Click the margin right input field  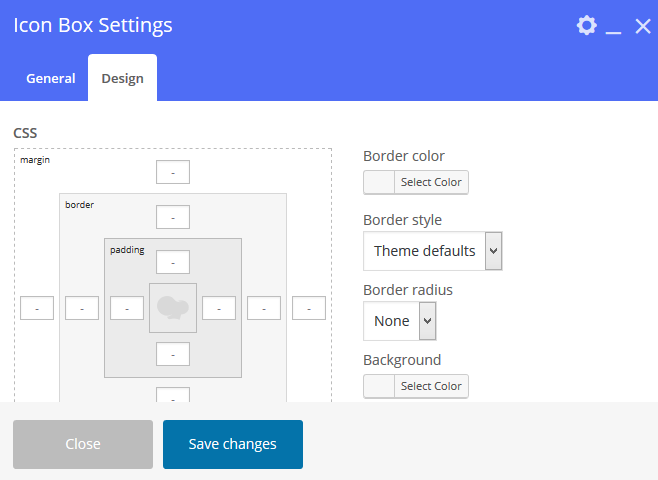tap(309, 308)
